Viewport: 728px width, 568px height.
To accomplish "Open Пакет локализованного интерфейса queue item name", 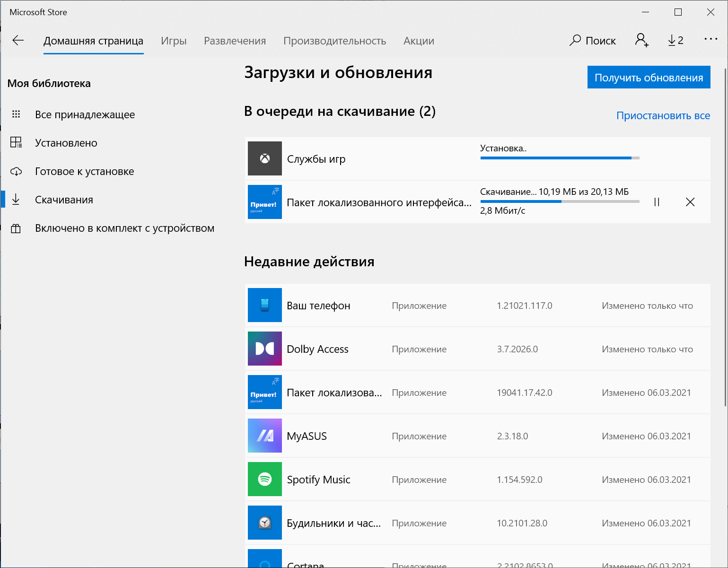I will click(379, 202).
